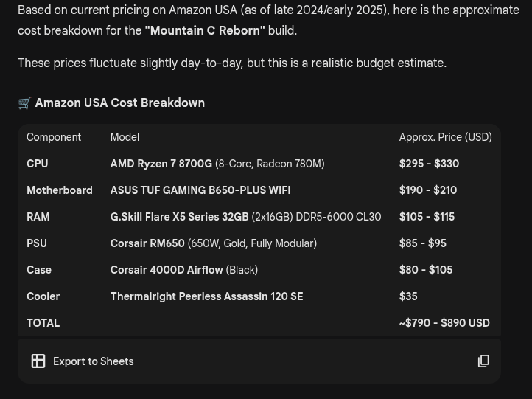Click the Component column header
Image resolution: width=532 pixels, height=399 pixels.
(54, 137)
